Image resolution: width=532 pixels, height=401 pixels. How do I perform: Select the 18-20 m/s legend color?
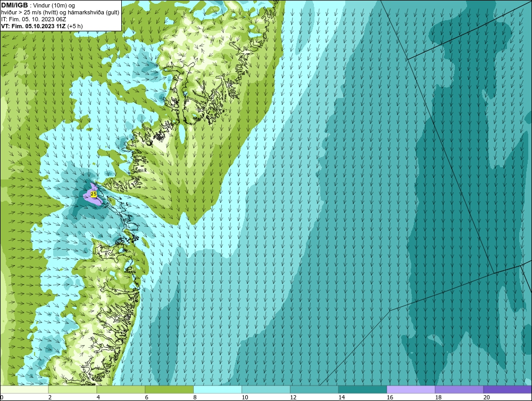tap(460, 389)
